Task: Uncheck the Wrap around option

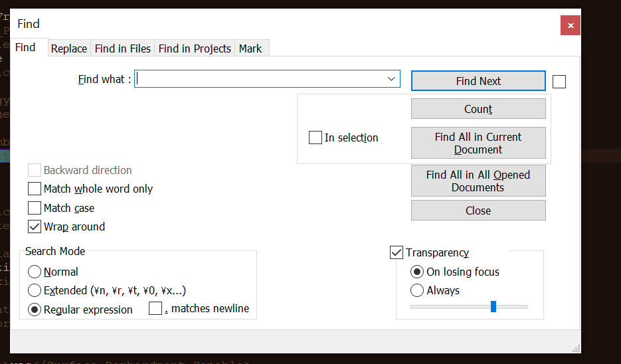Action: click(35, 227)
